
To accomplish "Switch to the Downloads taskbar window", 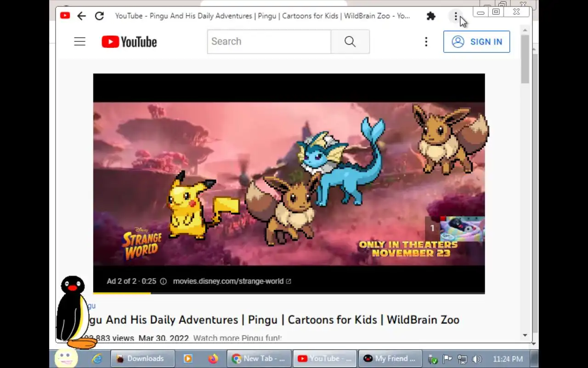I will pos(143,359).
